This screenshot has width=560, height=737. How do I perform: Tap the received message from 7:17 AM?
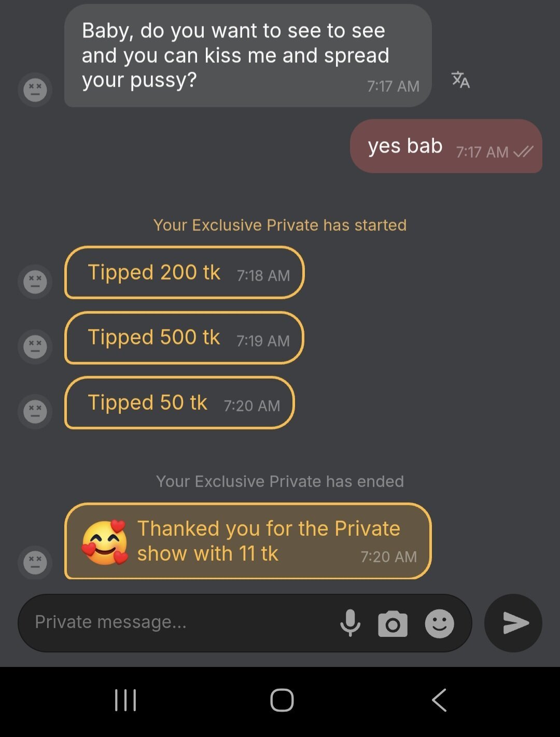click(248, 55)
